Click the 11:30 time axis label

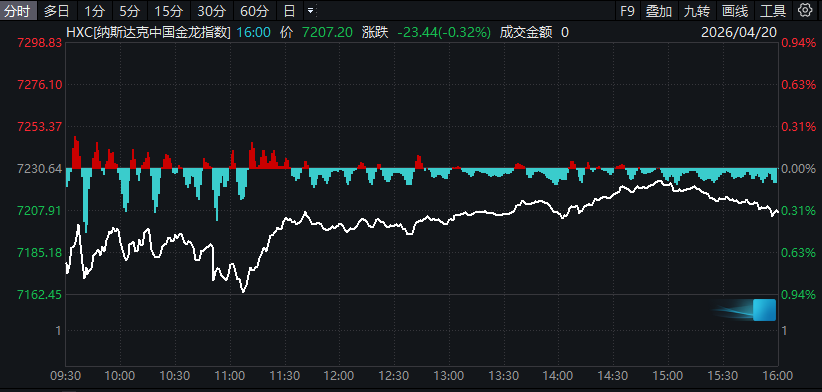[x=285, y=376]
